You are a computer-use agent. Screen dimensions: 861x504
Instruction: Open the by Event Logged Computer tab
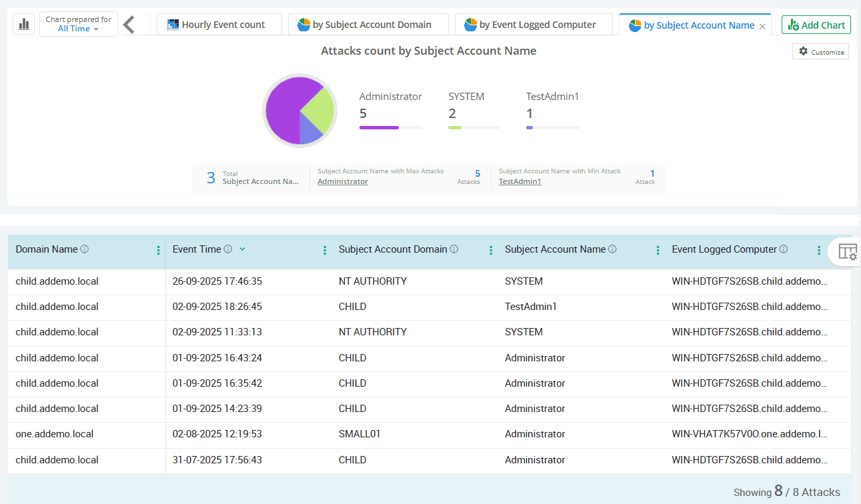click(x=534, y=25)
